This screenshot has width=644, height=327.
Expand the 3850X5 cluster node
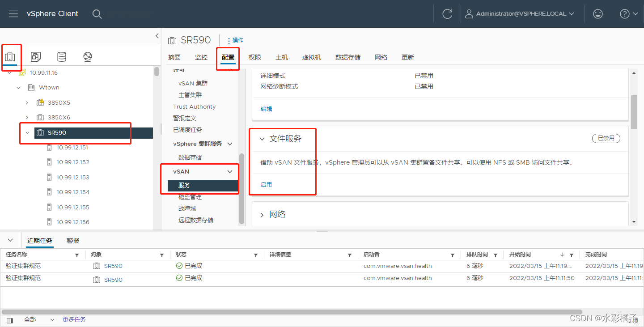[x=27, y=103]
